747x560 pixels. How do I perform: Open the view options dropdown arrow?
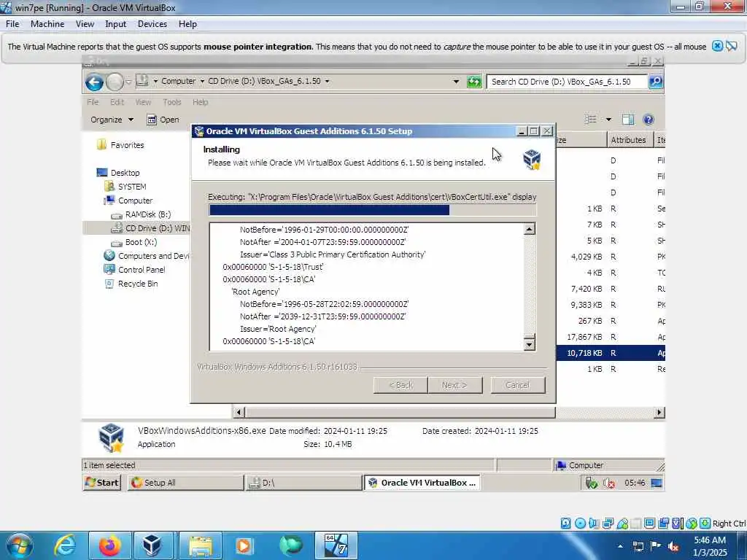point(608,120)
